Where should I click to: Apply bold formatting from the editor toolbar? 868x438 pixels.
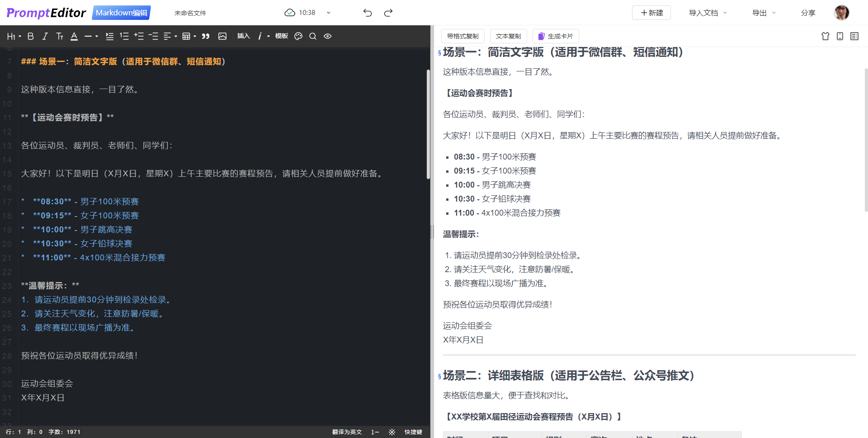(31, 36)
